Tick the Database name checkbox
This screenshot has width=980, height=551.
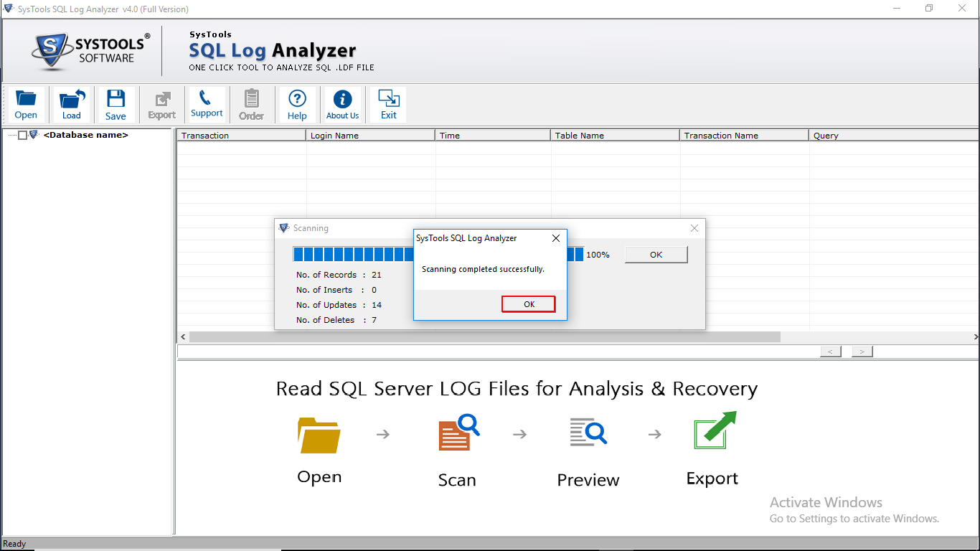(22, 135)
